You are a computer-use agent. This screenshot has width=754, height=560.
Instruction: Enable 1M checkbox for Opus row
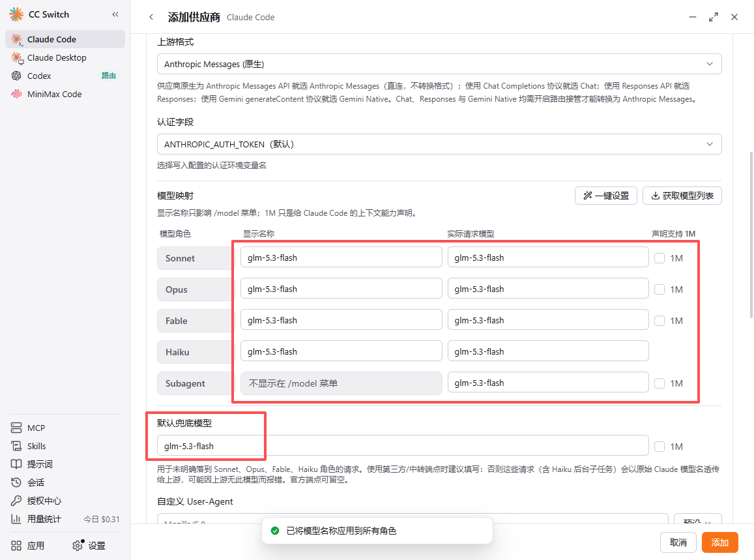[x=660, y=289]
